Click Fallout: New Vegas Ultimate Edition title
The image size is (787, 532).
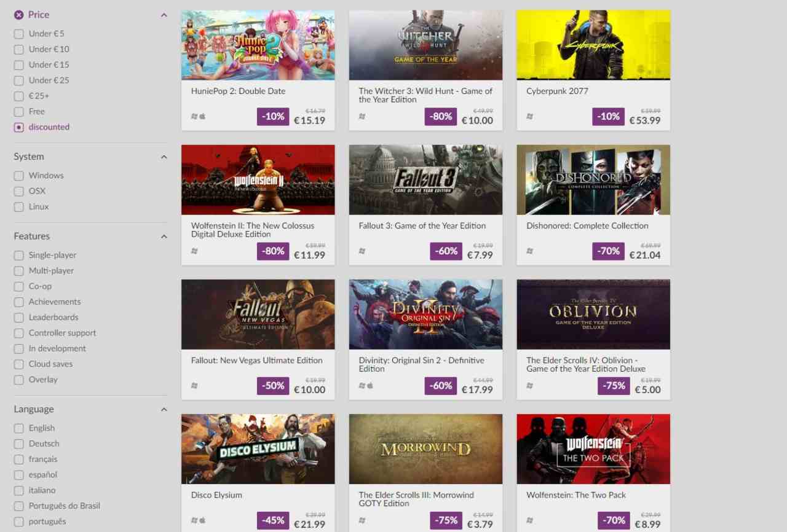(x=256, y=361)
